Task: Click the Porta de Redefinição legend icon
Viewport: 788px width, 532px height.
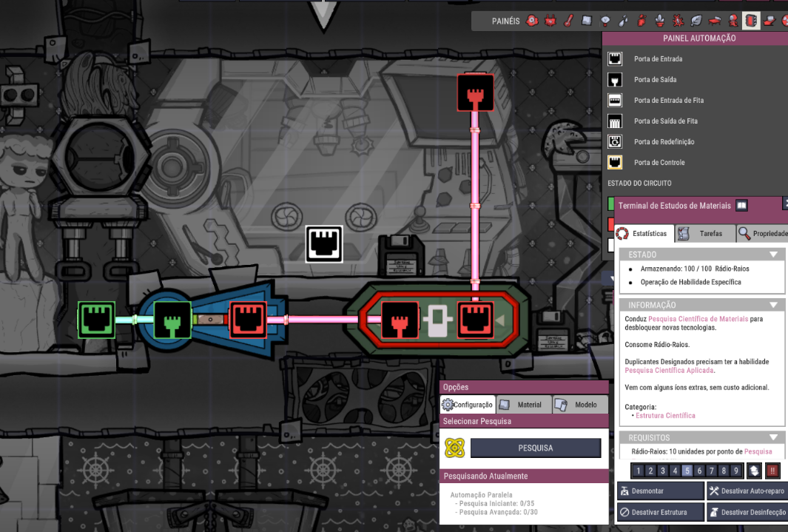Action: [615, 141]
